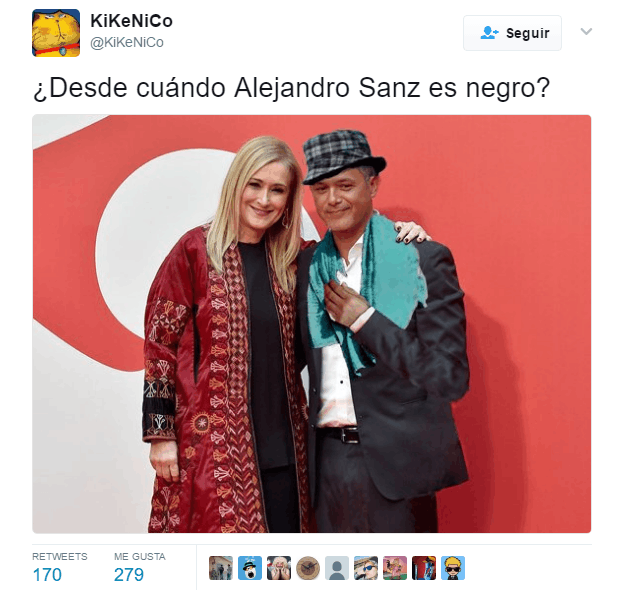This screenshot has height=590, width=624.
Task: Enlarge the tweet's attached photo
Action: pos(312,324)
